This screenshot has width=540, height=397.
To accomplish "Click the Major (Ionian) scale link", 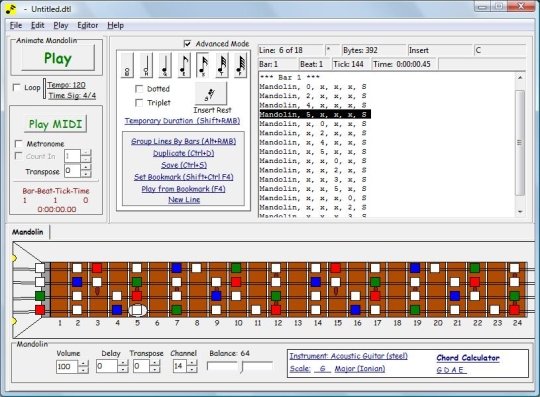I will click(x=360, y=368).
